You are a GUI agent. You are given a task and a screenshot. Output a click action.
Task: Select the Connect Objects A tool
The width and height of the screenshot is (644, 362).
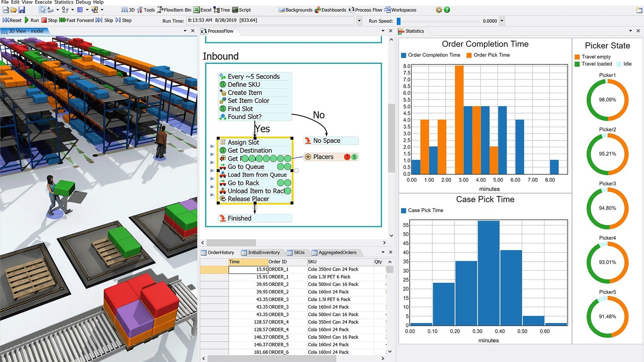[x=51, y=10]
